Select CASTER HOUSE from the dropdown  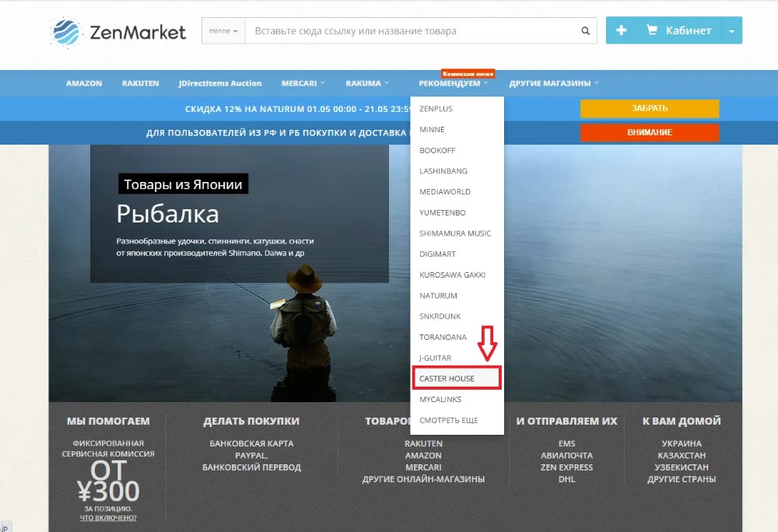457,378
